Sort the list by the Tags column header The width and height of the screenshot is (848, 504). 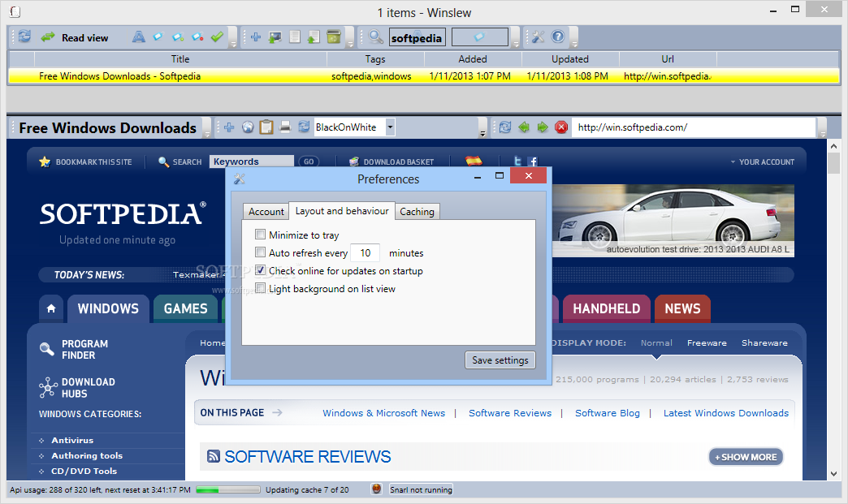[375, 59]
